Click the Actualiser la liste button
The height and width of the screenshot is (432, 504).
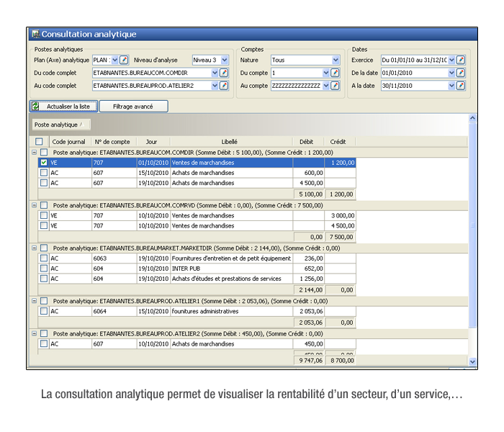tap(63, 107)
